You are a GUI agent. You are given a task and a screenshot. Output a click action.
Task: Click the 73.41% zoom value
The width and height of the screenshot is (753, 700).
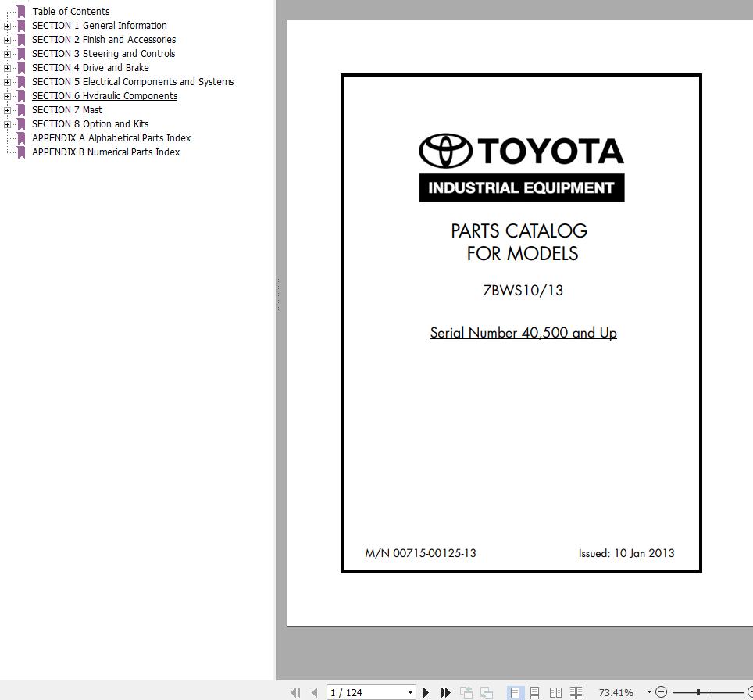click(616, 692)
